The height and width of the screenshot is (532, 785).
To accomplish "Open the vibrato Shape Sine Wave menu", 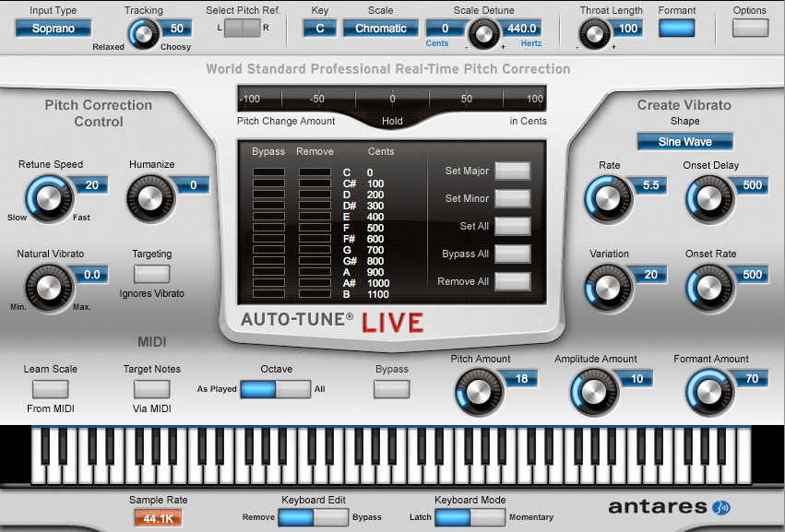I will (684, 142).
